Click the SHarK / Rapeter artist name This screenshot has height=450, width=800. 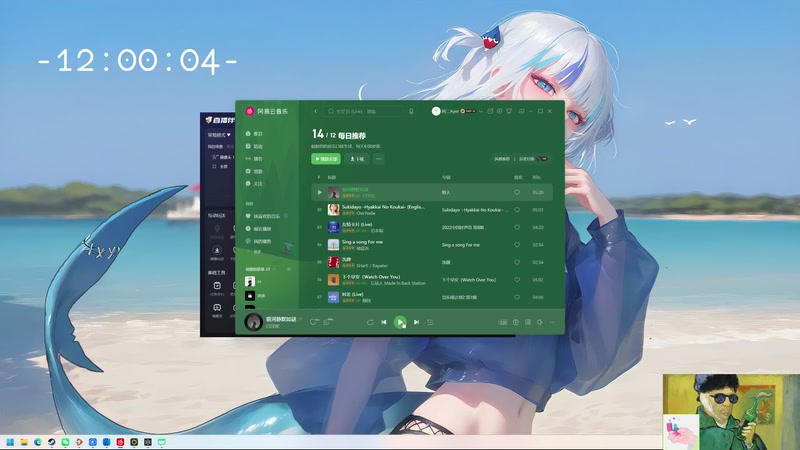point(372,266)
